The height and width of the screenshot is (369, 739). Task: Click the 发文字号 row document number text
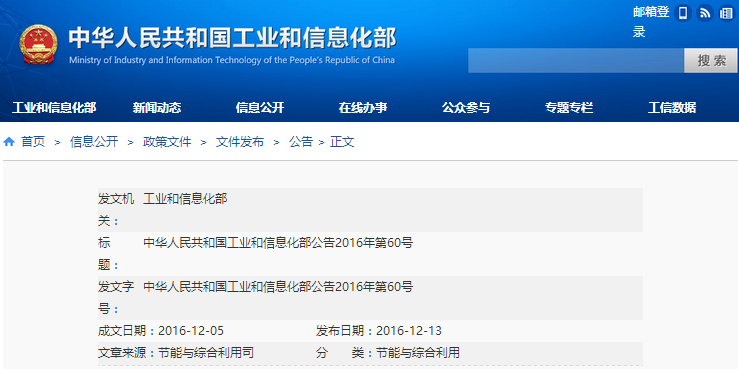(x=278, y=287)
